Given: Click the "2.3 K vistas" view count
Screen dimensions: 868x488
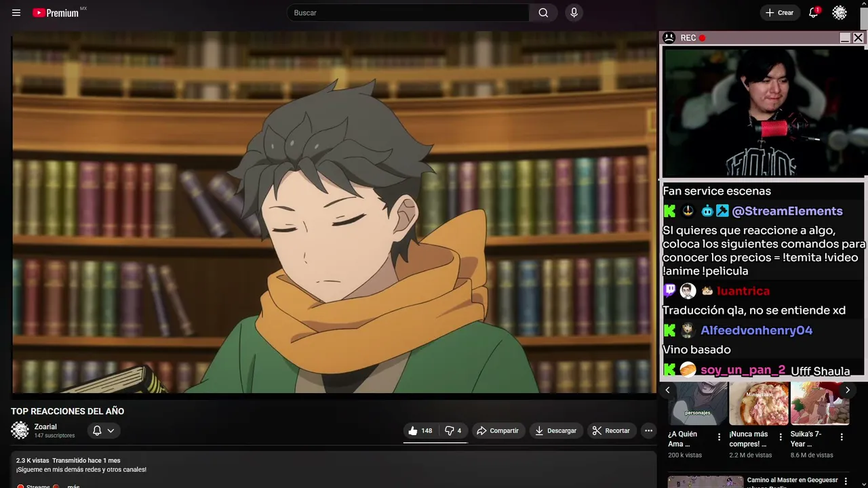Looking at the screenshot, I should (x=33, y=461).
